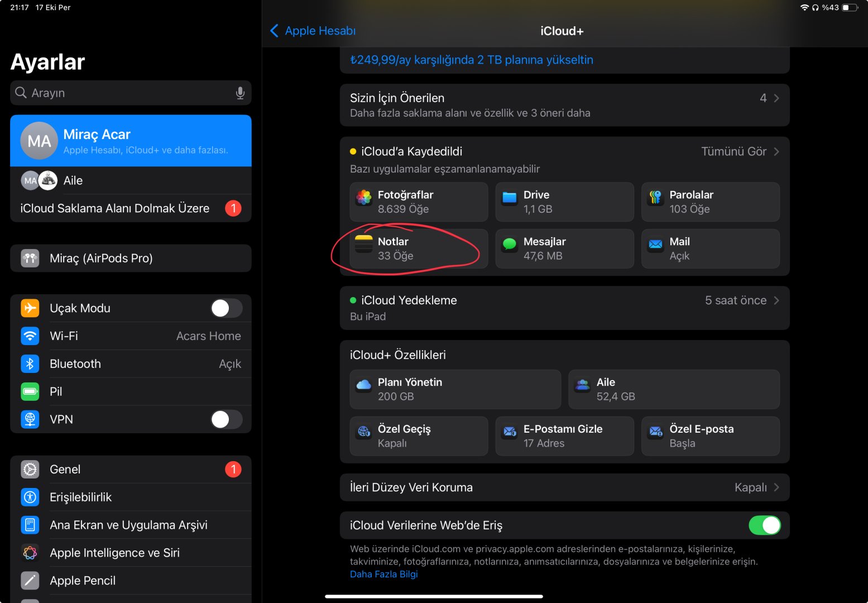
Task: Tap the Apple Intelligence ve Siri icon
Action: point(30,553)
